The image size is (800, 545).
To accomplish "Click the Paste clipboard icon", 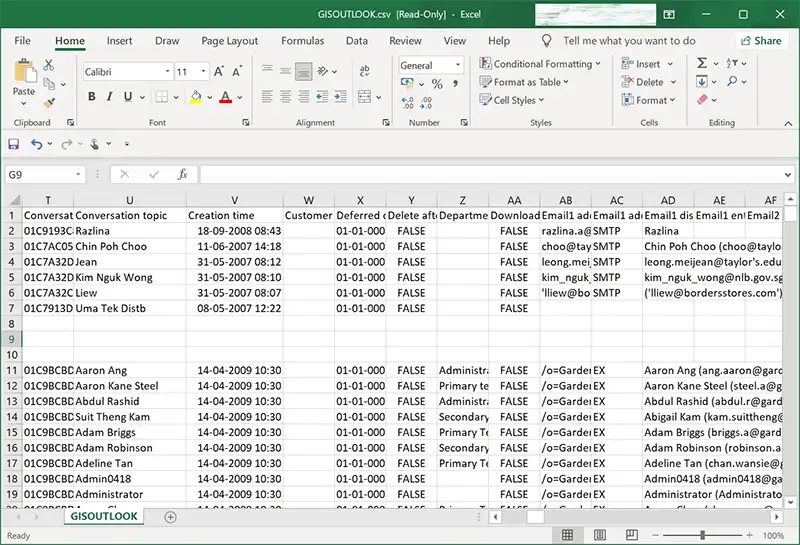I will (24, 71).
